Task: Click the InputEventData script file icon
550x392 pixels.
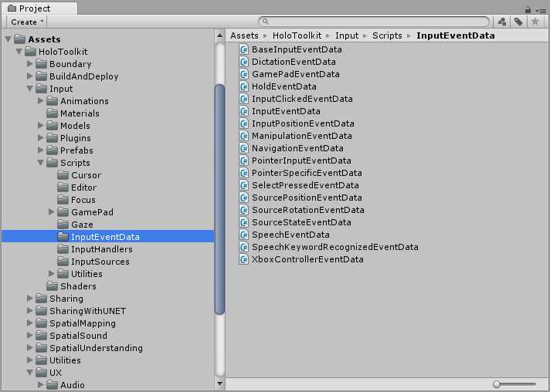Action: pyautogui.click(x=243, y=111)
